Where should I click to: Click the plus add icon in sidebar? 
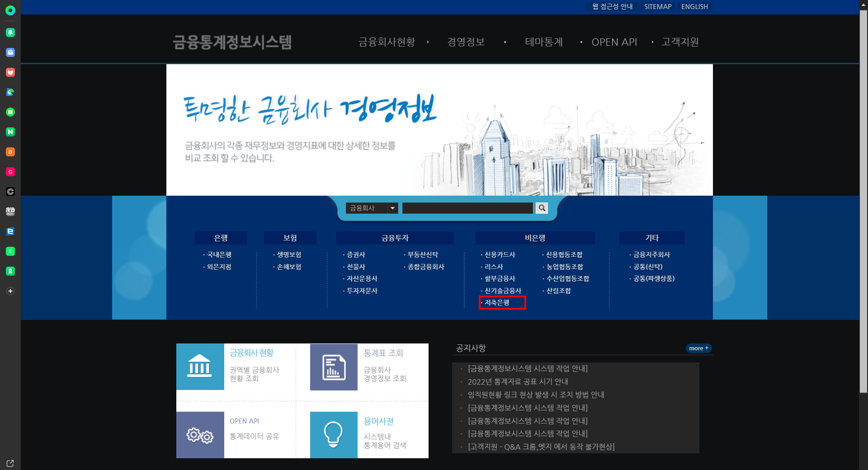click(x=10, y=291)
